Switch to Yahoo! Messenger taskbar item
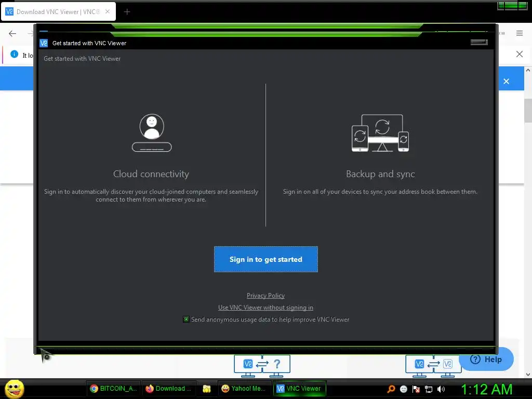The width and height of the screenshot is (532, 399). (x=244, y=389)
